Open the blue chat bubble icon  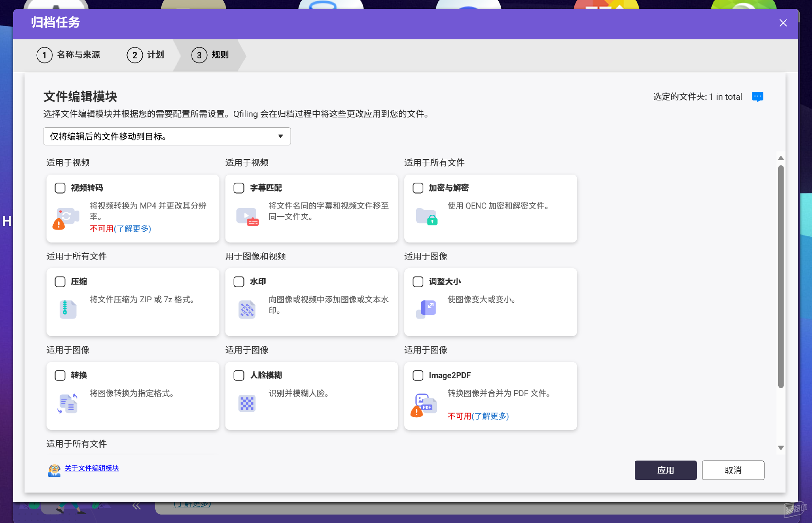click(x=757, y=97)
